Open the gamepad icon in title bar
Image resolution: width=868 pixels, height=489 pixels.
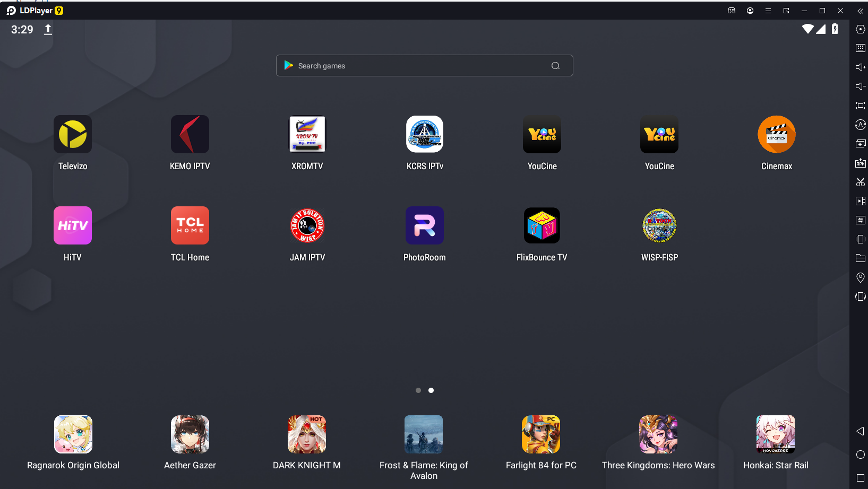coord(732,11)
